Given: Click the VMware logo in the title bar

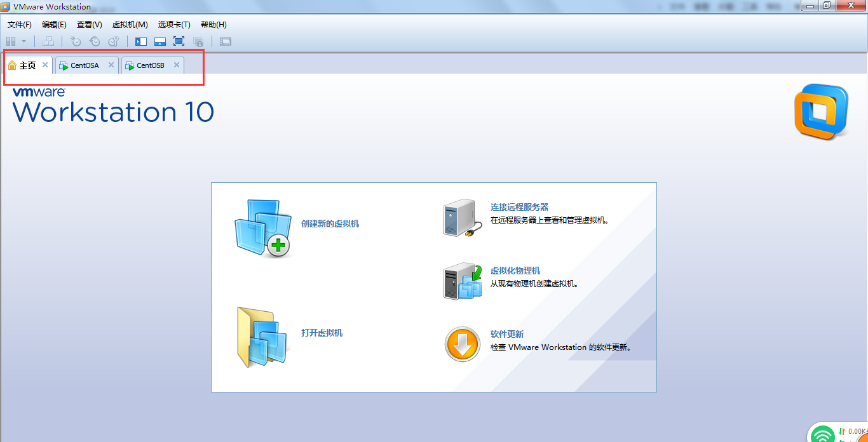Looking at the screenshot, I should click(x=5, y=7).
